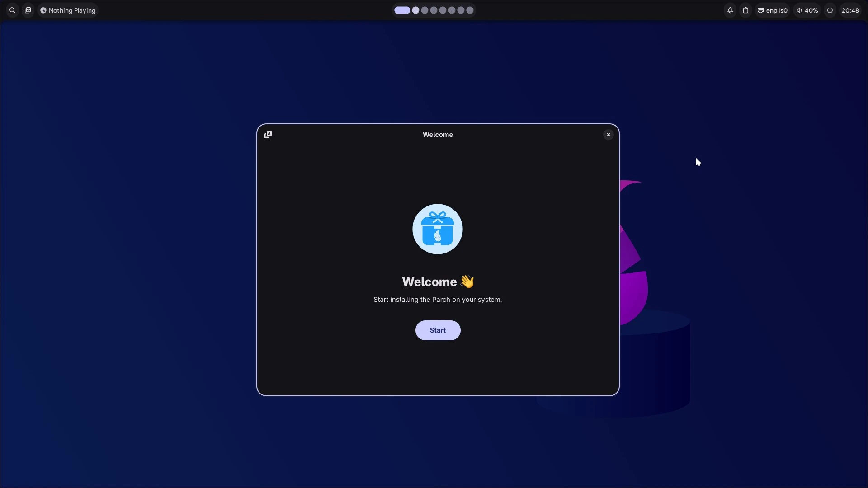The width and height of the screenshot is (868, 488).
Task: Open the enp1s0 network indicator
Action: click(x=773, y=10)
